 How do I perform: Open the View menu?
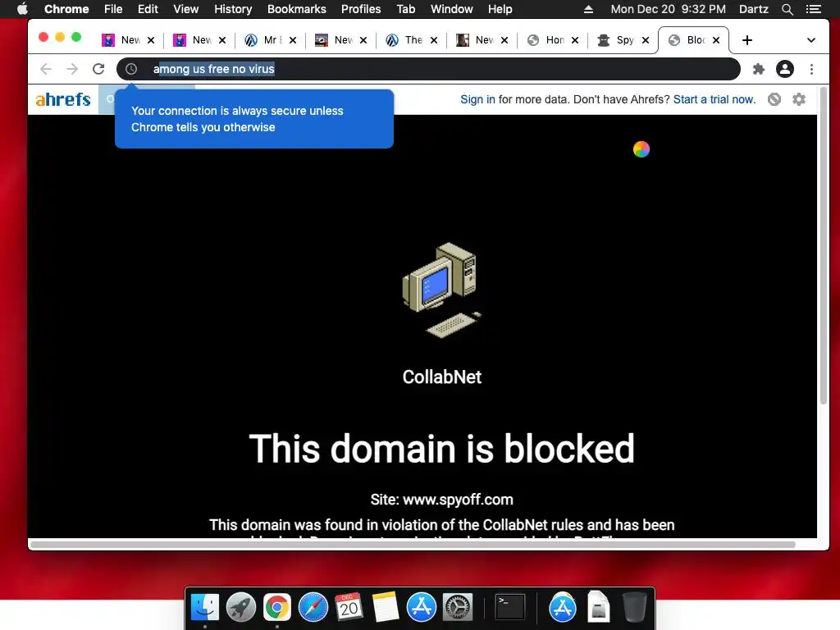point(186,9)
